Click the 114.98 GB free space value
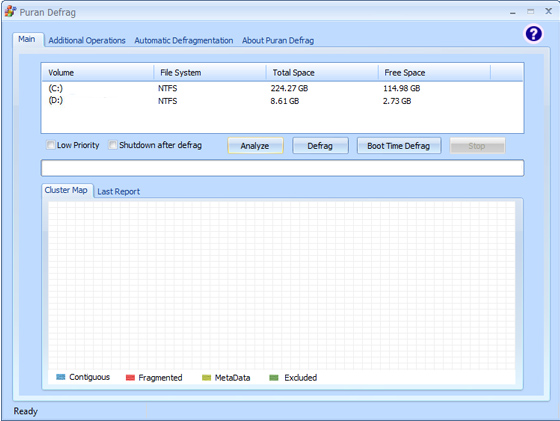560x421 pixels. pos(401,88)
